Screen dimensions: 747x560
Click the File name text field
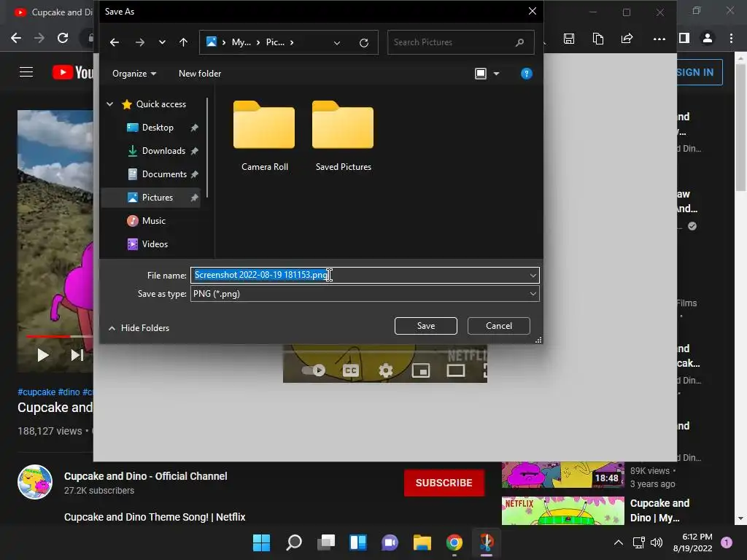pyautogui.click(x=365, y=275)
